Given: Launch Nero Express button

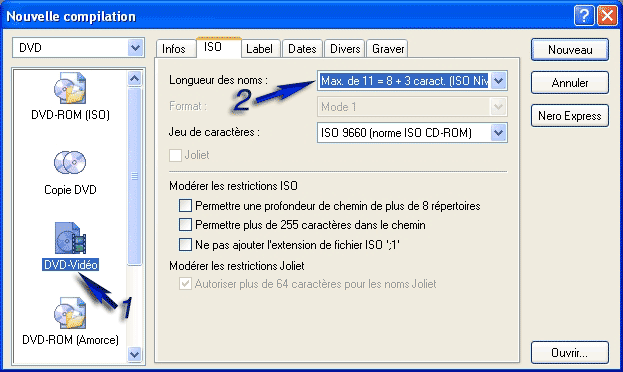Looking at the screenshot, I should click(570, 116).
